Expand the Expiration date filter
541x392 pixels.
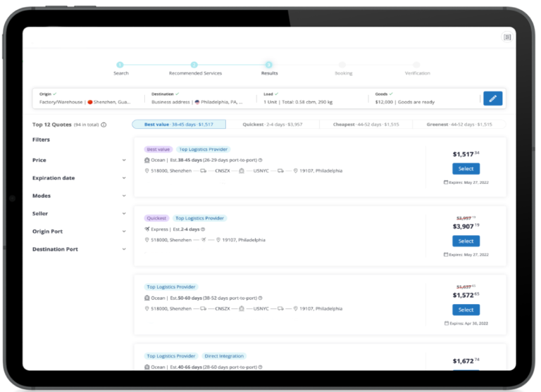click(x=124, y=178)
